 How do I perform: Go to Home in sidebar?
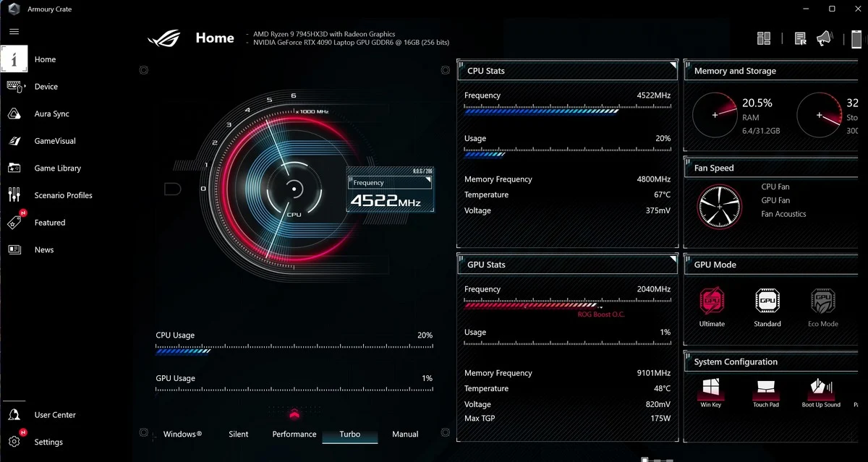[45, 59]
